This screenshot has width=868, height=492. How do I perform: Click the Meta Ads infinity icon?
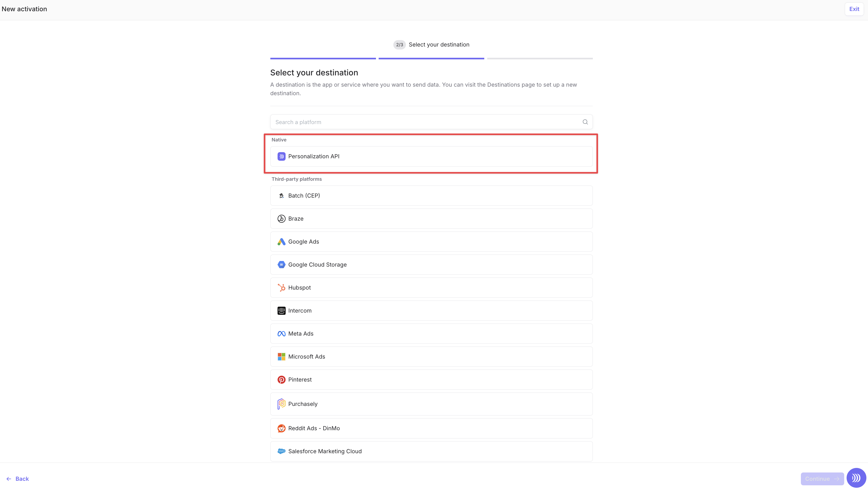[x=281, y=333]
